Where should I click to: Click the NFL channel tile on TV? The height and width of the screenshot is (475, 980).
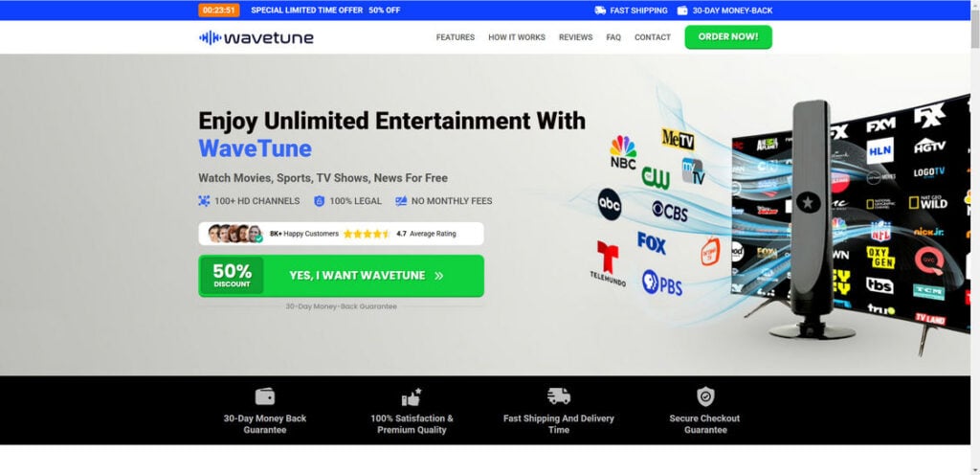click(x=880, y=231)
